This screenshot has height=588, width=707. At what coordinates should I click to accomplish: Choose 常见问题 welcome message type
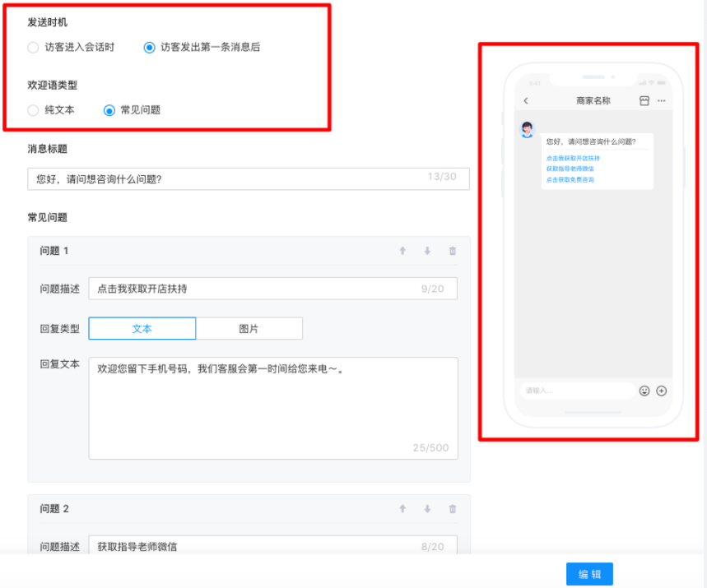click(x=109, y=110)
